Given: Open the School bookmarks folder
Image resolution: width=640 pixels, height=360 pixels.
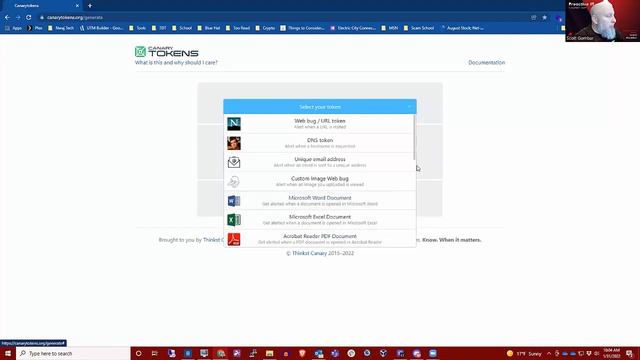Looking at the screenshot, I should (182, 28).
